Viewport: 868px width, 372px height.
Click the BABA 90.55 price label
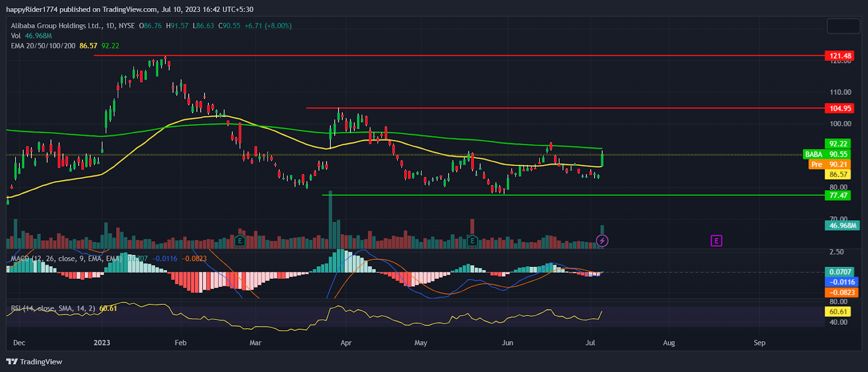[x=827, y=155]
